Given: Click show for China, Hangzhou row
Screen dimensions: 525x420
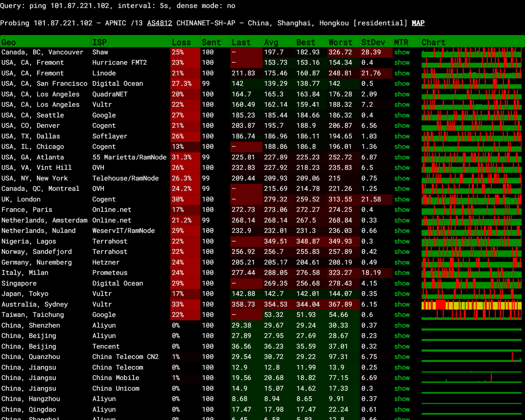Looking at the screenshot, I should click(x=402, y=399).
